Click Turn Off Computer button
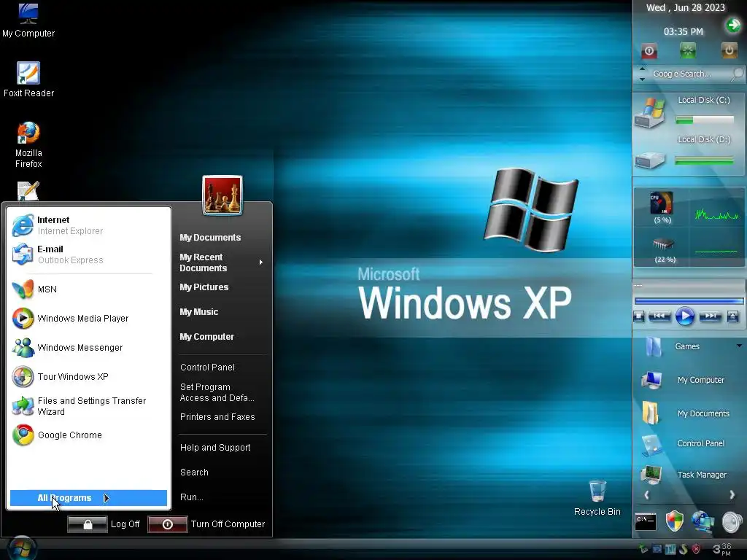Viewport: 747px width, 560px height. 206,524
